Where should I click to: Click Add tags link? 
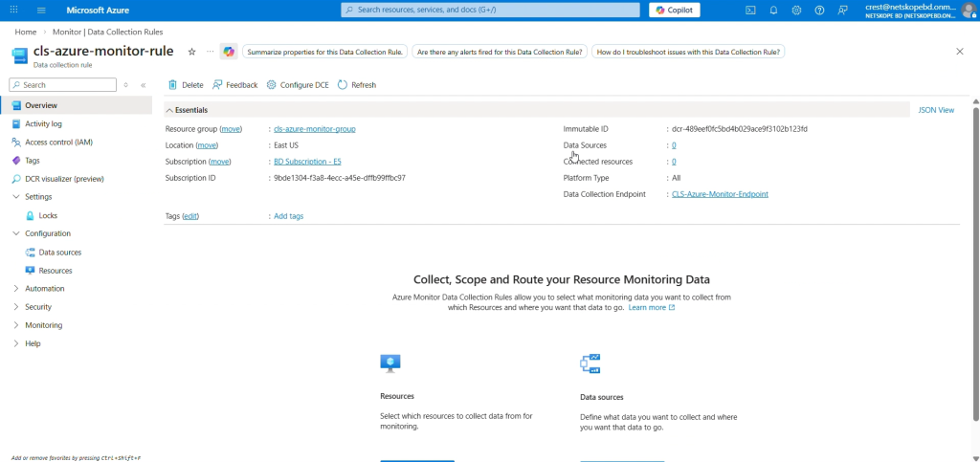pyautogui.click(x=289, y=216)
